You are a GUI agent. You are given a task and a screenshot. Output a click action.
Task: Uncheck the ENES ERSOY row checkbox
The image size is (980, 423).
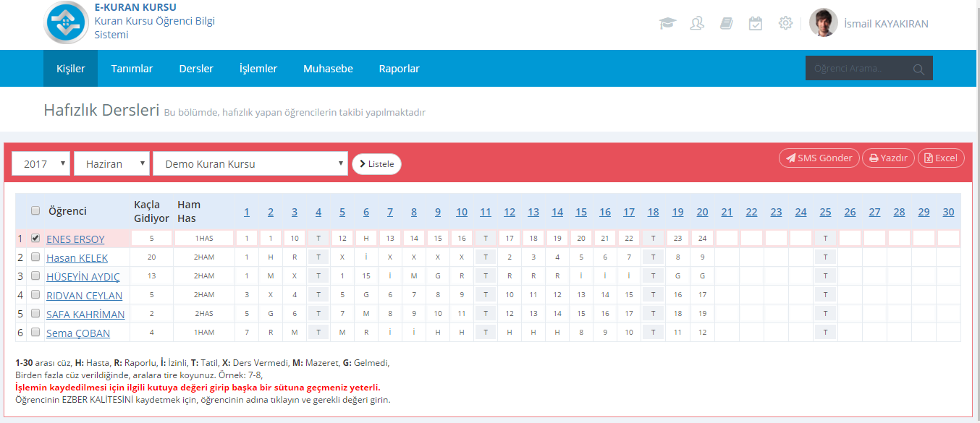pos(35,238)
